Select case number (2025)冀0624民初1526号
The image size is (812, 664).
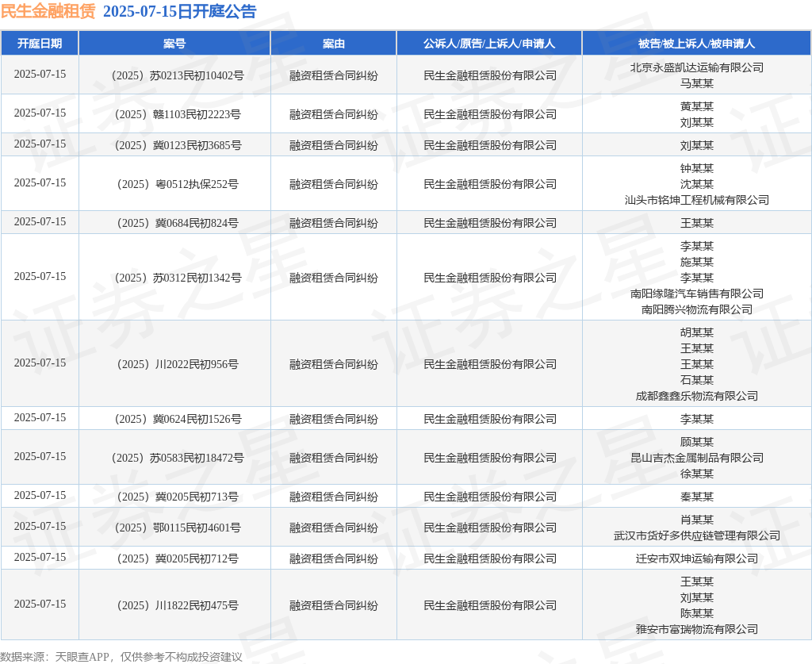tap(178, 419)
